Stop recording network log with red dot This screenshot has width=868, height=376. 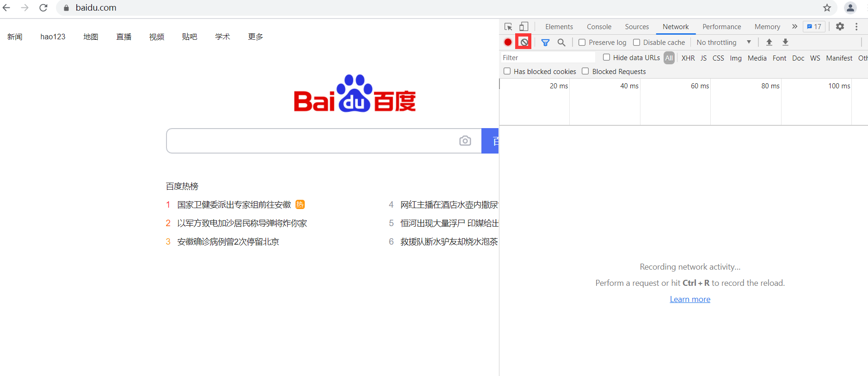click(508, 42)
